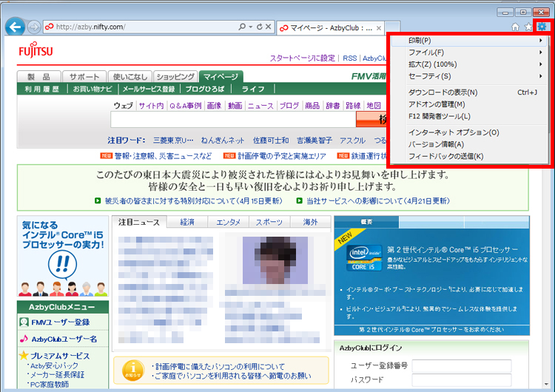Select the マイページ site tab
Viewport: 555px width, 392px height.
(x=221, y=76)
